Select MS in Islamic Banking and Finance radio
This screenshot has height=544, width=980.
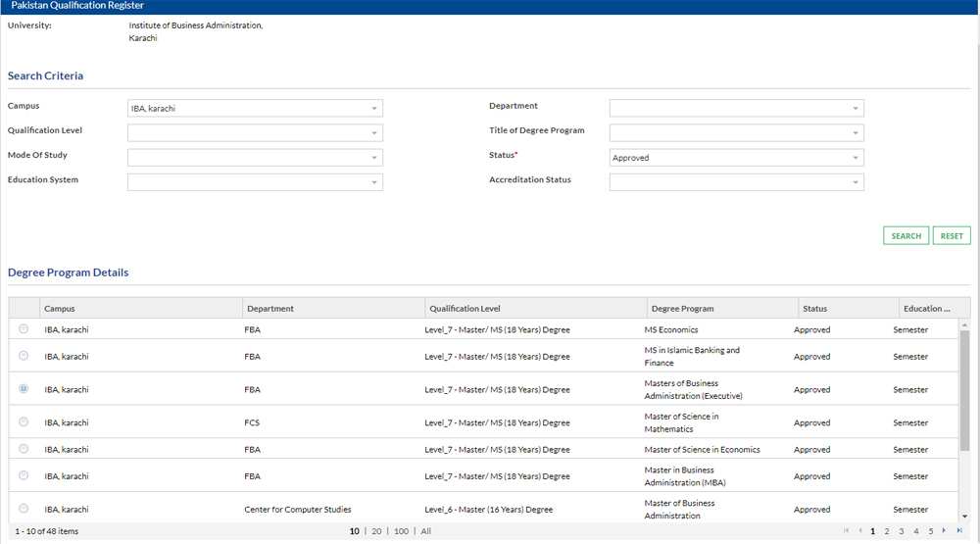(24, 356)
